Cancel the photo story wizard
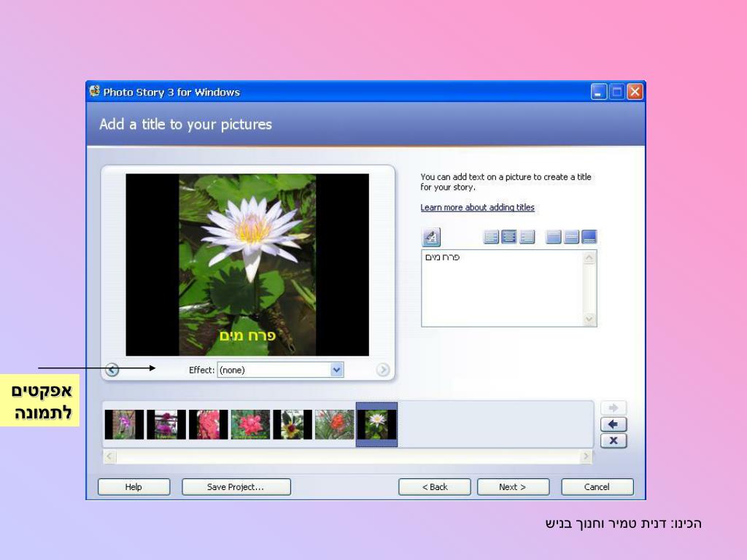The width and height of the screenshot is (747, 560). 597,486
